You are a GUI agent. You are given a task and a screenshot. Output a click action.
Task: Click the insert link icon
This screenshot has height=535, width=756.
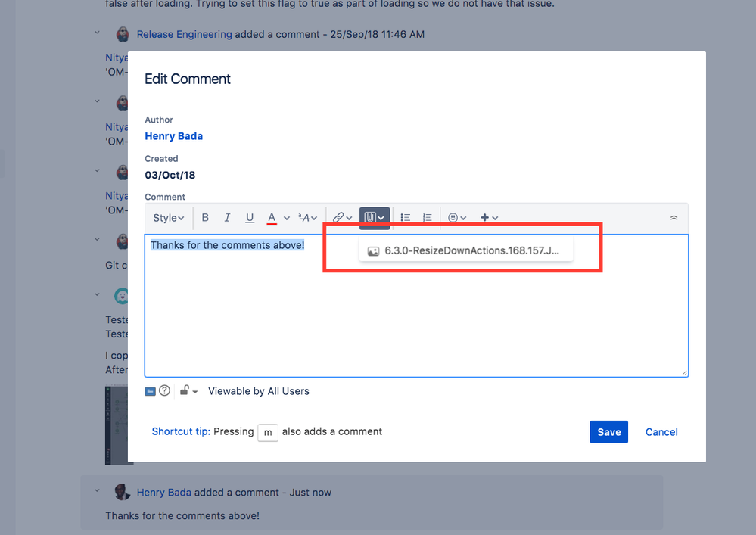(338, 218)
